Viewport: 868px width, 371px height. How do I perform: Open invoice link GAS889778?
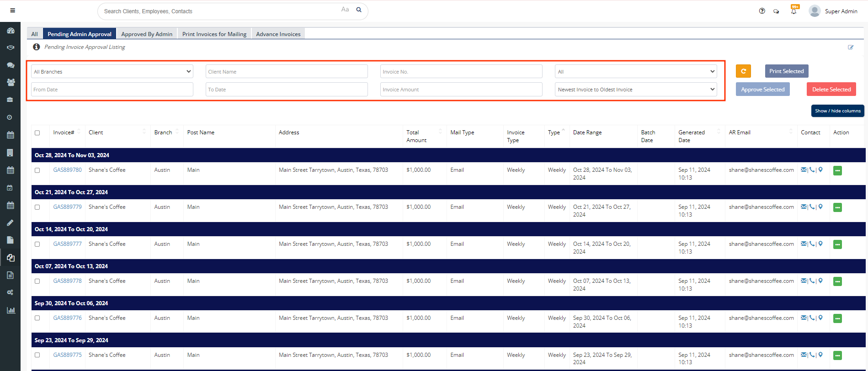[x=67, y=281]
